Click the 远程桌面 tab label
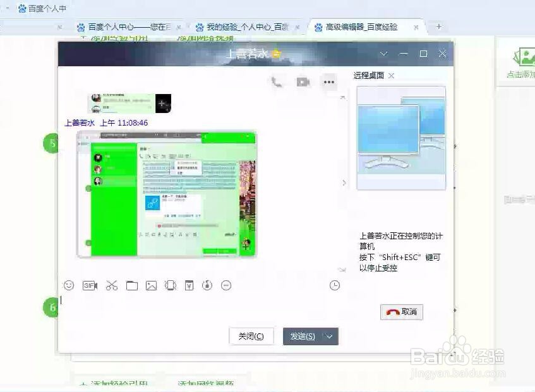Image resolution: width=535 pixels, height=392 pixels. click(x=369, y=76)
